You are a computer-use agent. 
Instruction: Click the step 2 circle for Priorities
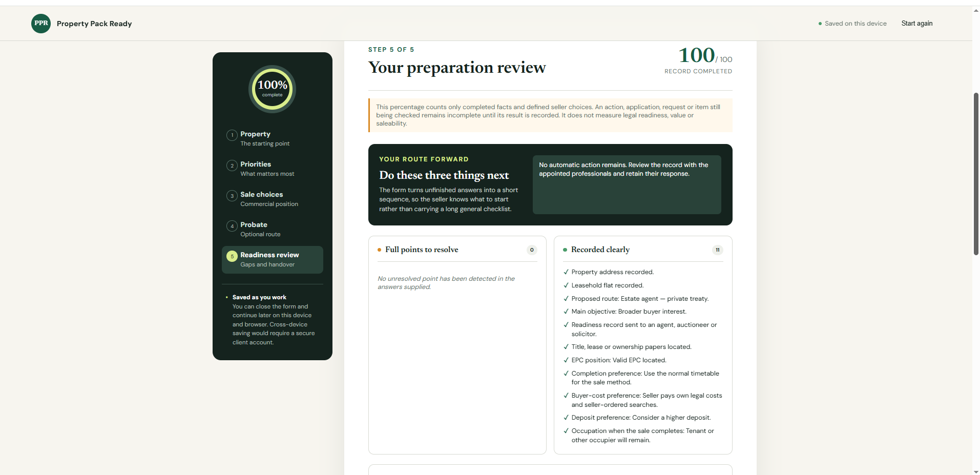(232, 166)
